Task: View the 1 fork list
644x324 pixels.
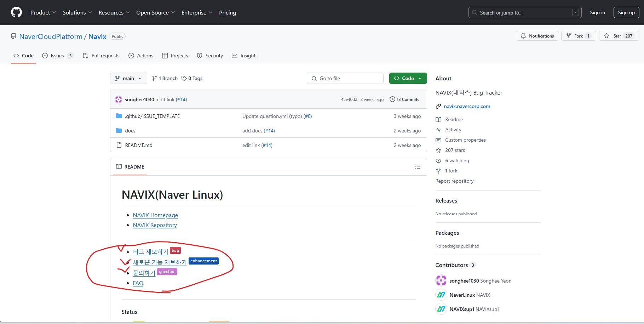Action: click(451, 171)
